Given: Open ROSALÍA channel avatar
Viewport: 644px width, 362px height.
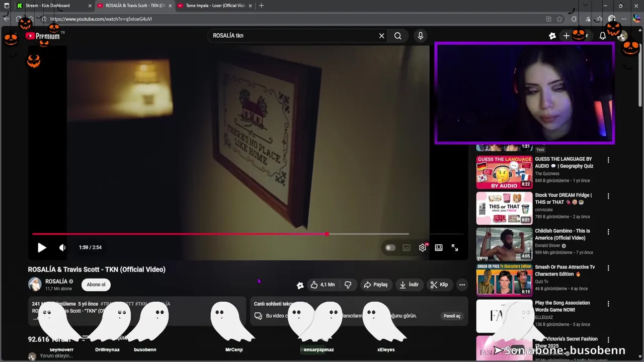Looking at the screenshot, I should [35, 285].
